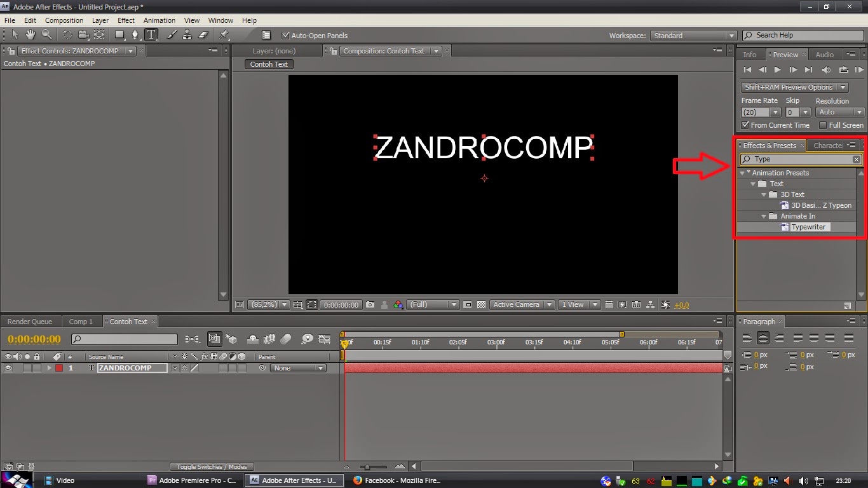The image size is (868, 488).
Task: Enable the Full Screen checkbox
Action: pos(823,125)
